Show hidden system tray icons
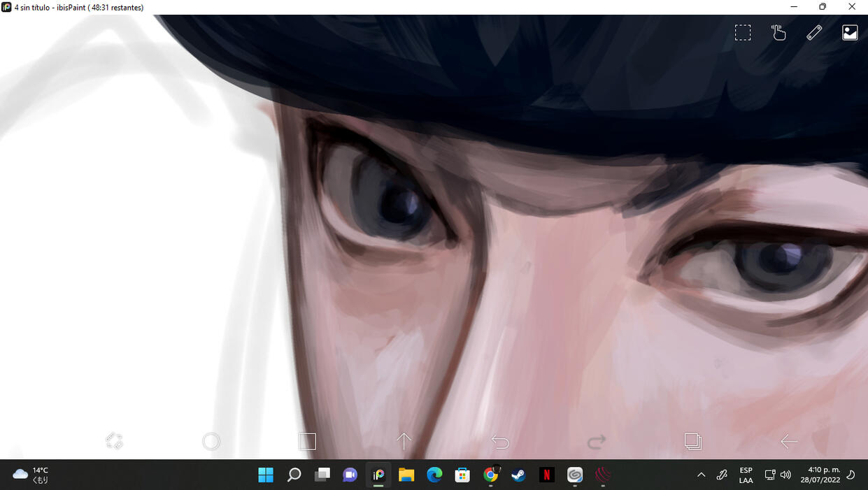This screenshot has width=868, height=490. coord(701,475)
